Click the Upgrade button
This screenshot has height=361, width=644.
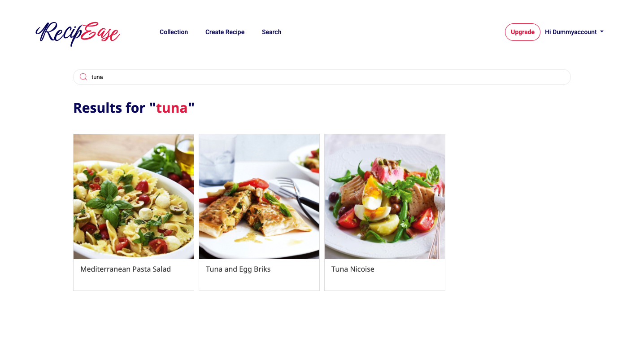tap(522, 32)
